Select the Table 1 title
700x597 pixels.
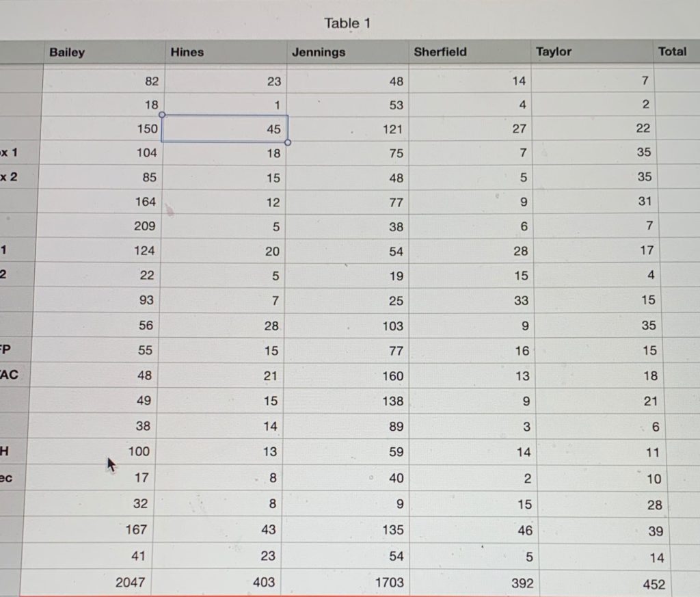(x=347, y=23)
